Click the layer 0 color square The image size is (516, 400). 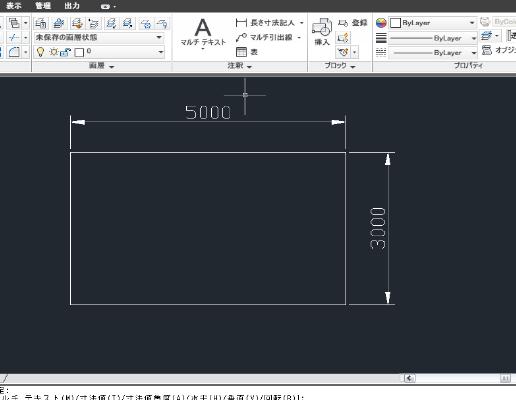79,53
